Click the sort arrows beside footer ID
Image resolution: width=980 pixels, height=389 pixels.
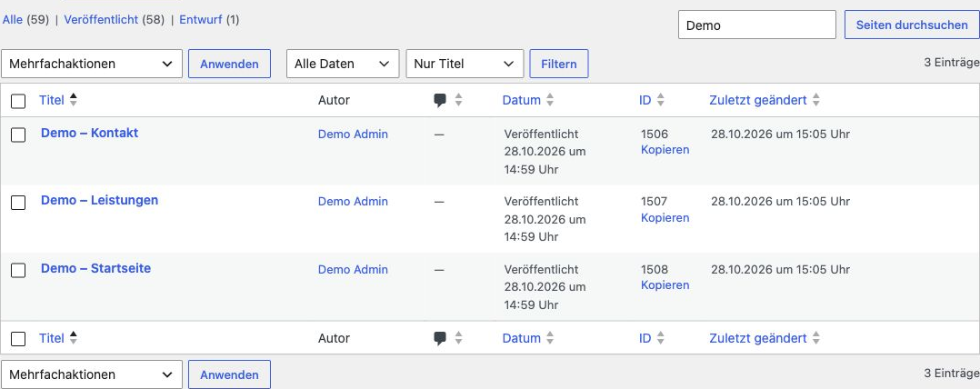[661, 338]
